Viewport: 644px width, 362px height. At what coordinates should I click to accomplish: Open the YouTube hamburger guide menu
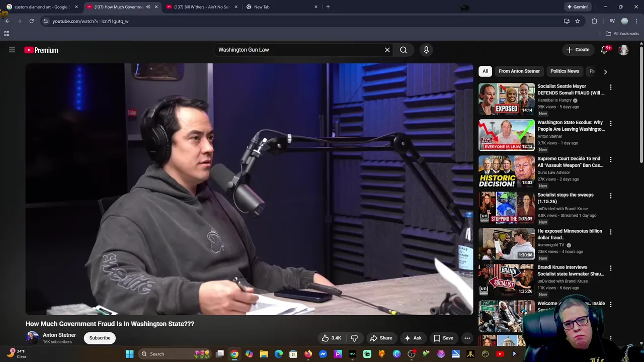(x=12, y=50)
